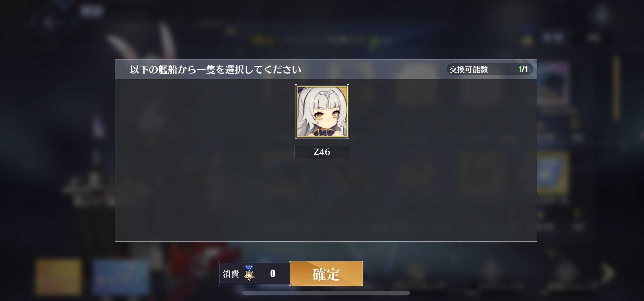This screenshot has width=644, height=301.
Task: Click the Z46 name label
Action: click(x=322, y=152)
